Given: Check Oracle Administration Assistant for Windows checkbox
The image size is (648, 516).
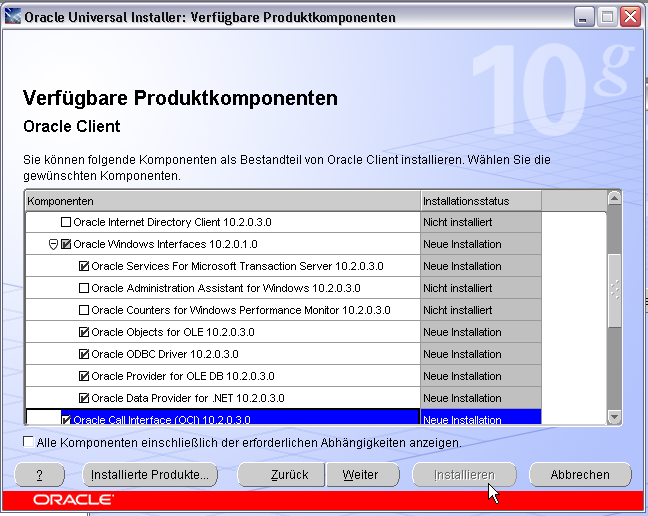Looking at the screenshot, I should click(x=83, y=288).
